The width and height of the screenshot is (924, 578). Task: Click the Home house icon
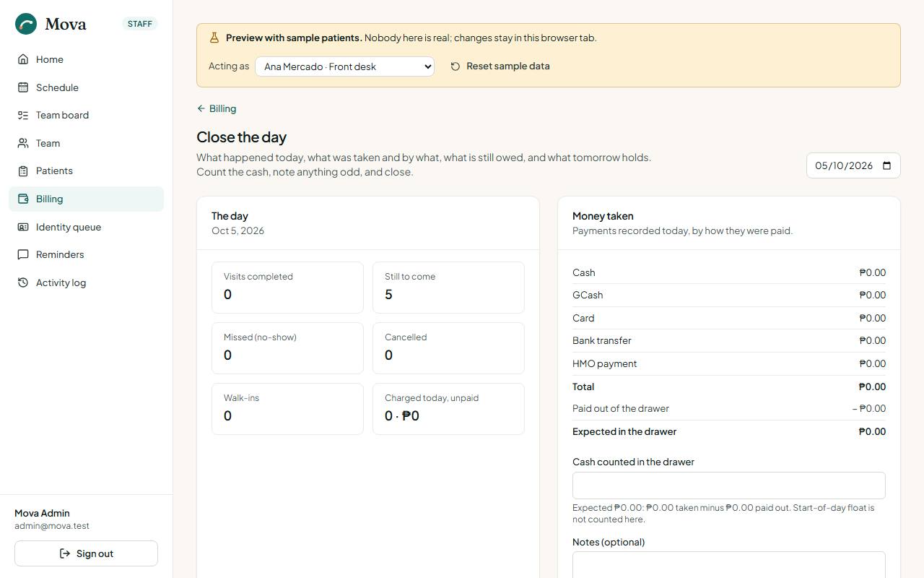(x=23, y=59)
